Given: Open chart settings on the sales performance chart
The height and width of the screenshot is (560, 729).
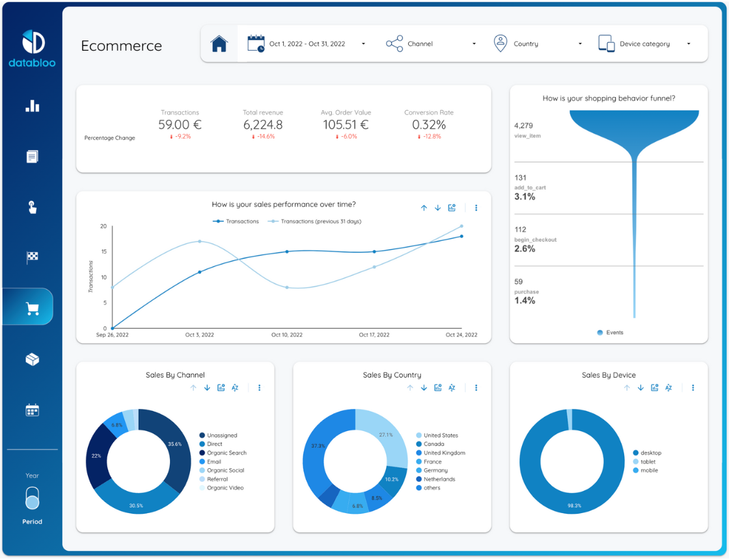Looking at the screenshot, I should tap(452, 208).
